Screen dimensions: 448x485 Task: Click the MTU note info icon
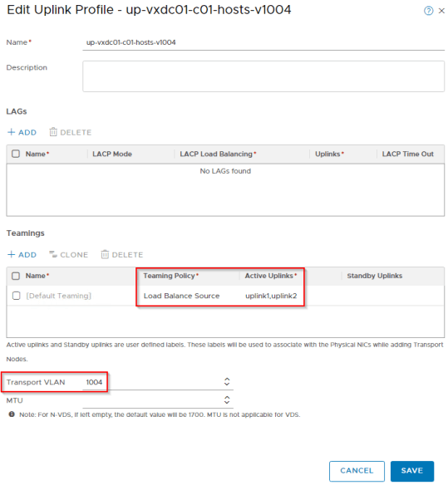pos(12,414)
